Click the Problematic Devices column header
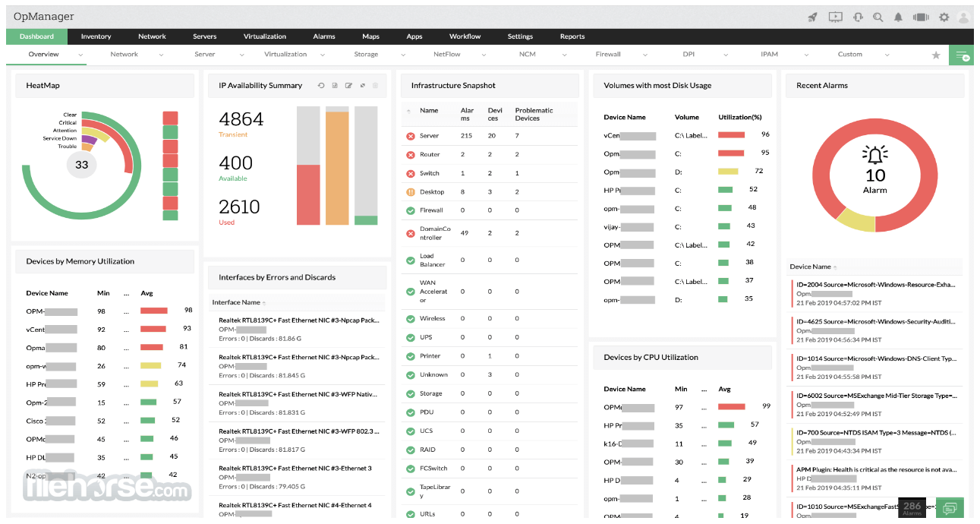The height and width of the screenshot is (524, 980). [x=534, y=115]
